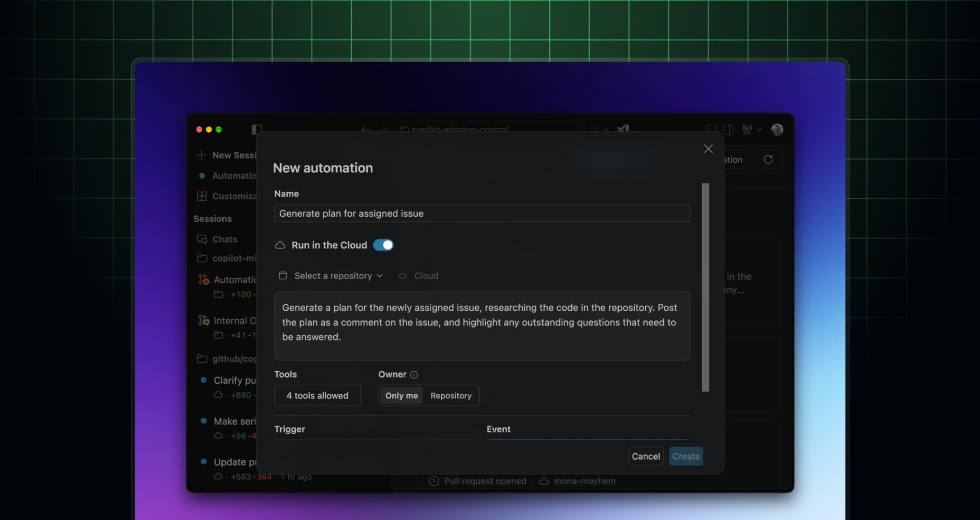Click the clock icon before Pull request opened
Viewport: 980px width, 520px height.
(x=434, y=481)
